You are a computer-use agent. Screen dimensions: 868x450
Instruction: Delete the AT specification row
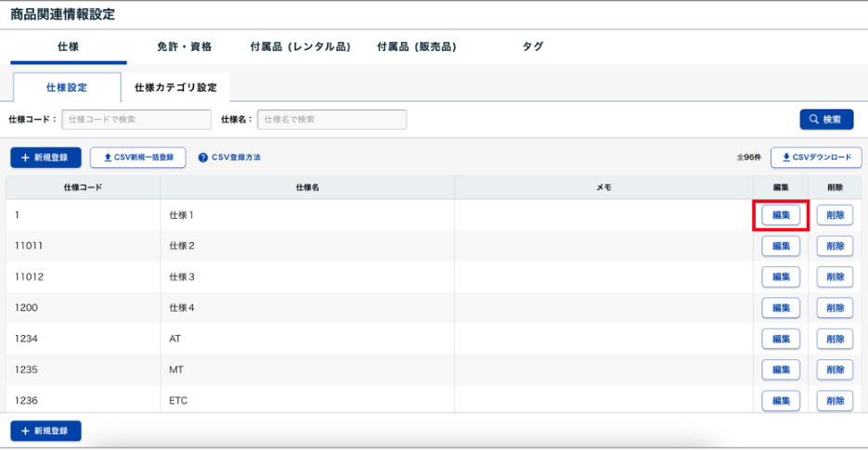[835, 339]
